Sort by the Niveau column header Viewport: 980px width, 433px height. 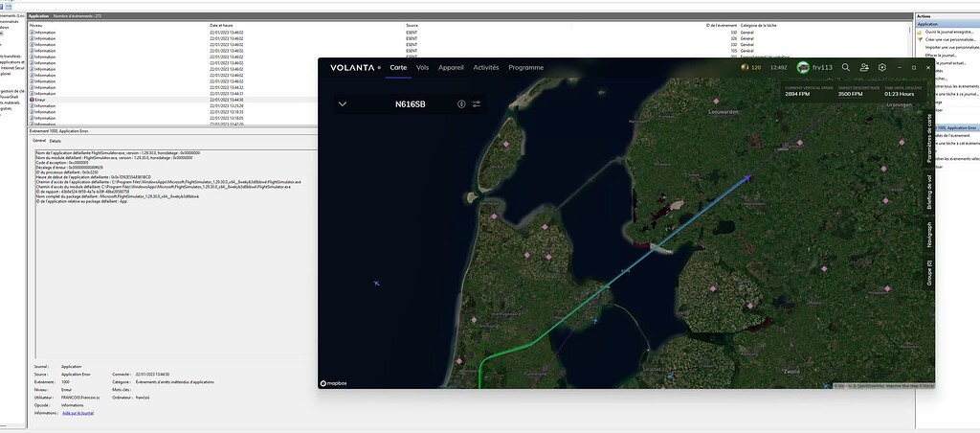pyautogui.click(x=35, y=25)
